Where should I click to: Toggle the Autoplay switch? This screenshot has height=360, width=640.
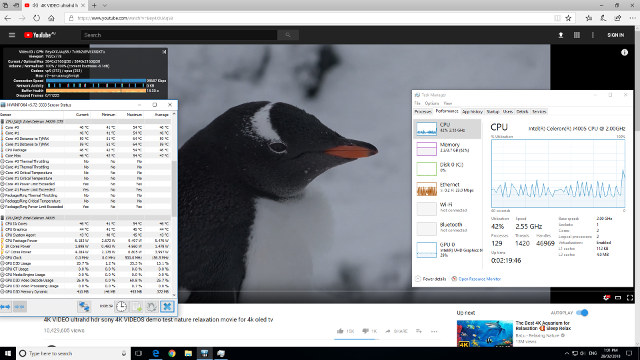(x=582, y=313)
